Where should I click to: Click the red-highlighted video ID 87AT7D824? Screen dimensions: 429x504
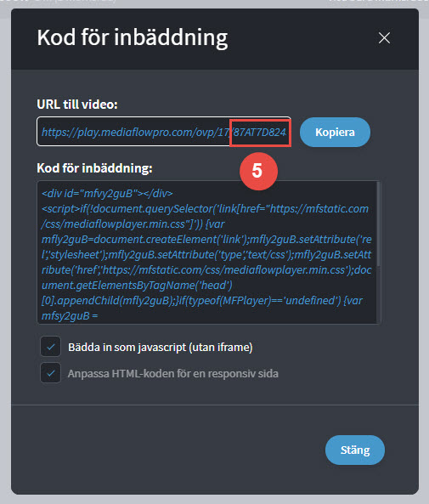coord(260,133)
